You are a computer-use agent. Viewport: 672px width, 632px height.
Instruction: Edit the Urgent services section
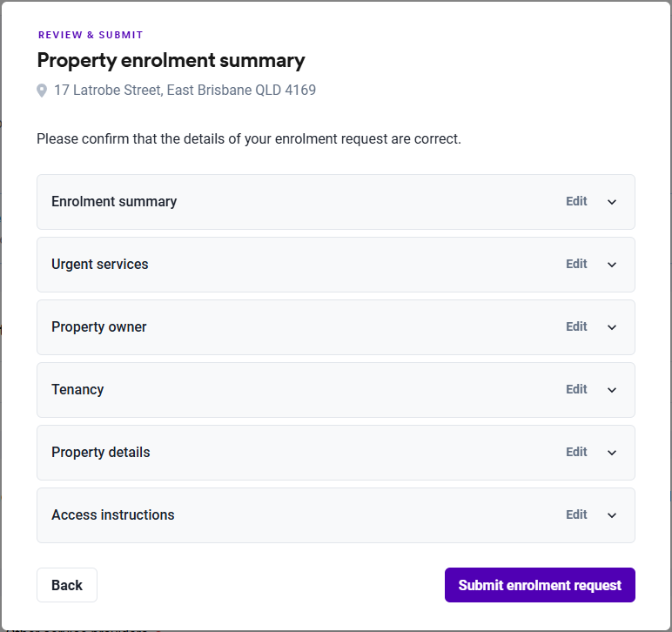576,264
